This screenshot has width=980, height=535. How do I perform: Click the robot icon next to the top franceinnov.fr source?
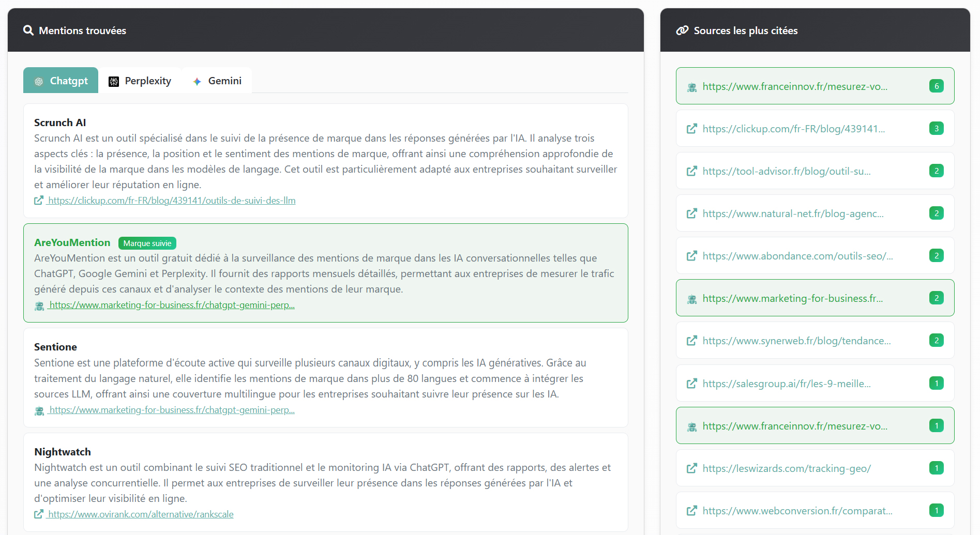coord(691,86)
